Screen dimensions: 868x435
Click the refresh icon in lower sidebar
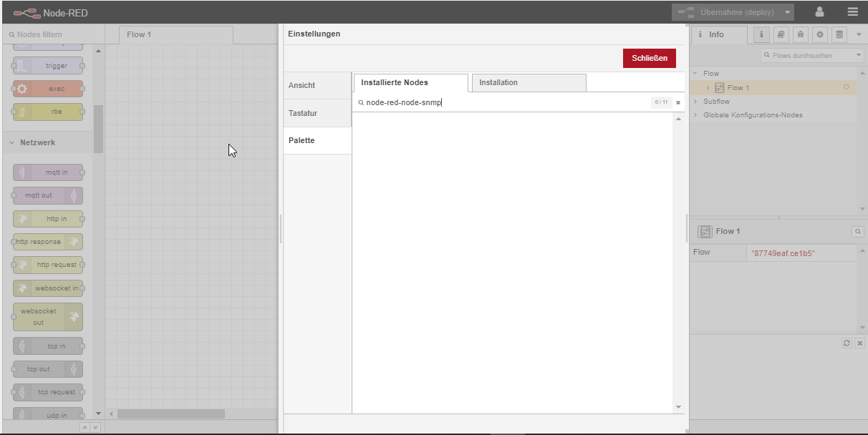(847, 343)
